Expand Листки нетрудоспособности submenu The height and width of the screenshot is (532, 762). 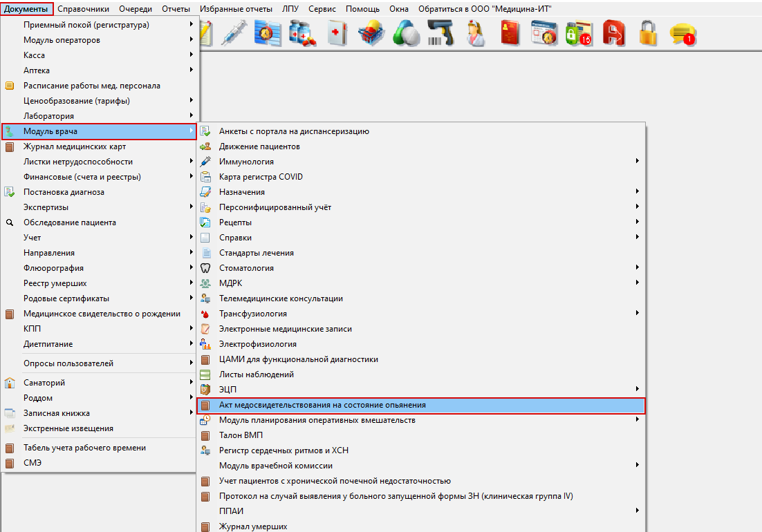tap(99, 162)
